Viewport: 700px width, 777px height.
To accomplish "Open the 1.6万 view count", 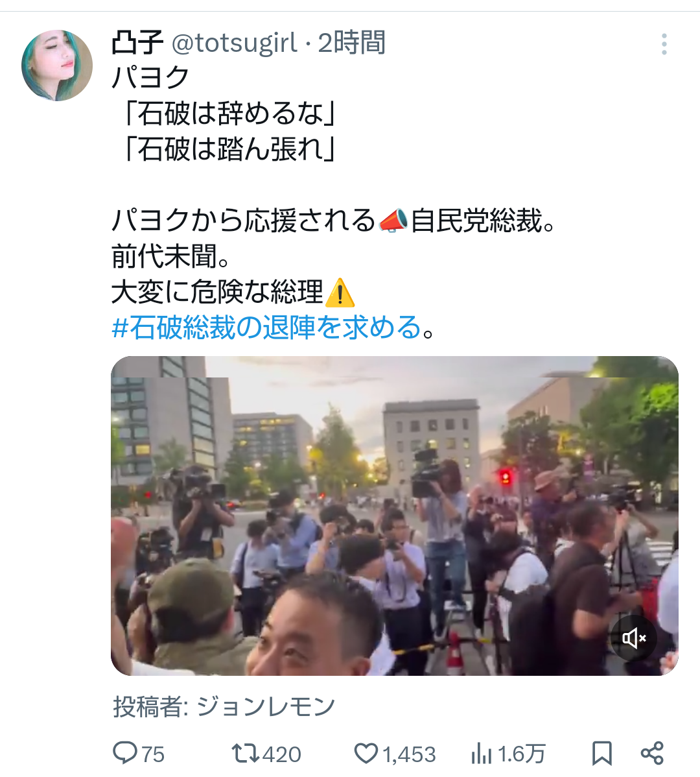I will (521, 754).
